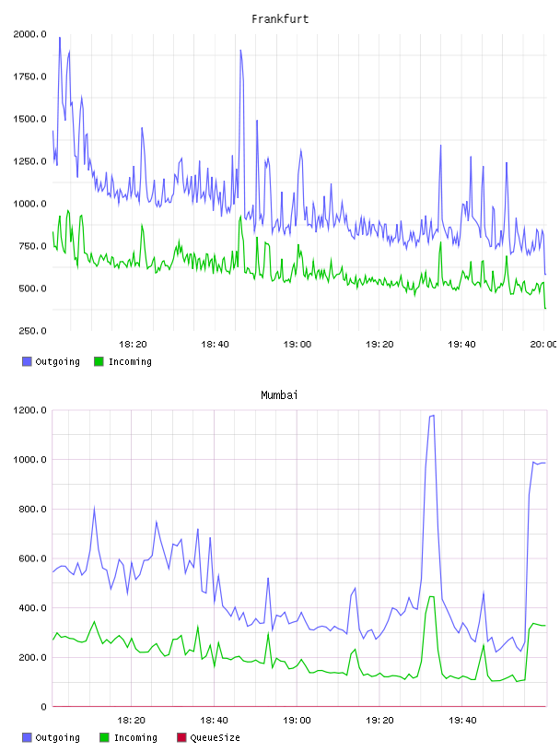Click the 1750.0 y-axis label in Frankfurt chart
Viewport: 560px width, 752px height.
29,76
